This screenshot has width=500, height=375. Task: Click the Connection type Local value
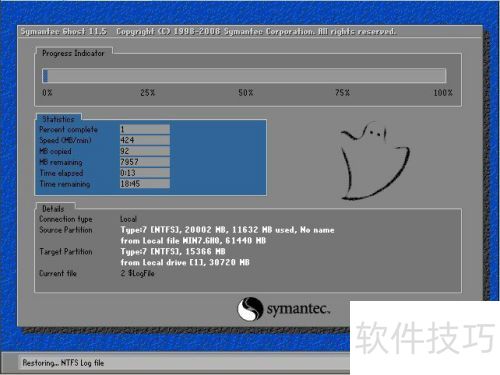coord(128,219)
